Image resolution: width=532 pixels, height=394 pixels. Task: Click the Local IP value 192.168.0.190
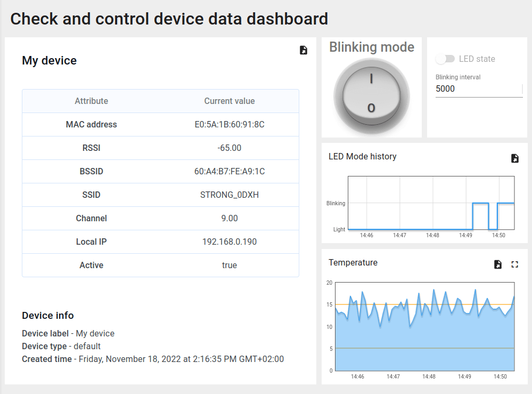tap(229, 242)
